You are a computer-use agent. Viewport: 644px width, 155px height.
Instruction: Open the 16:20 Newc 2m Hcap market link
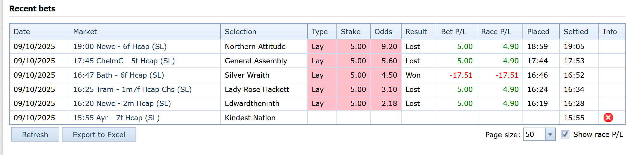click(x=122, y=103)
